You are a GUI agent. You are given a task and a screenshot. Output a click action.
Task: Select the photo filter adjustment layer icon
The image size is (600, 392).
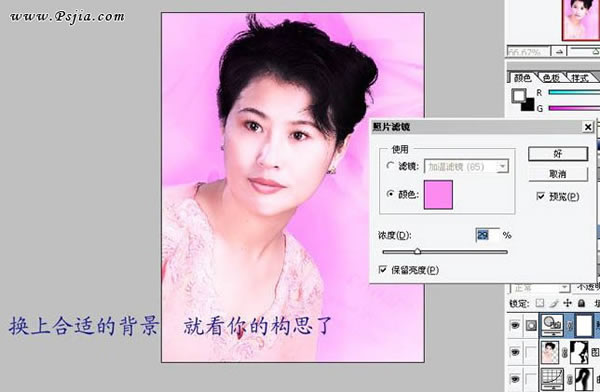[552, 325]
